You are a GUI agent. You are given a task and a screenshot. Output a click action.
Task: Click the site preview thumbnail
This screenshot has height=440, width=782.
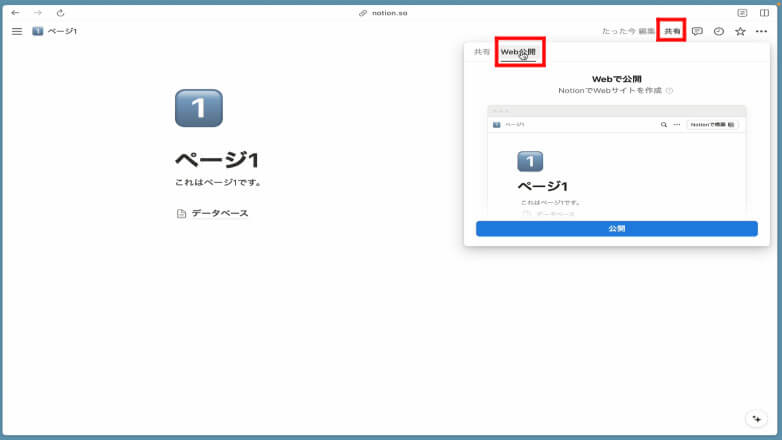pyautogui.click(x=617, y=161)
